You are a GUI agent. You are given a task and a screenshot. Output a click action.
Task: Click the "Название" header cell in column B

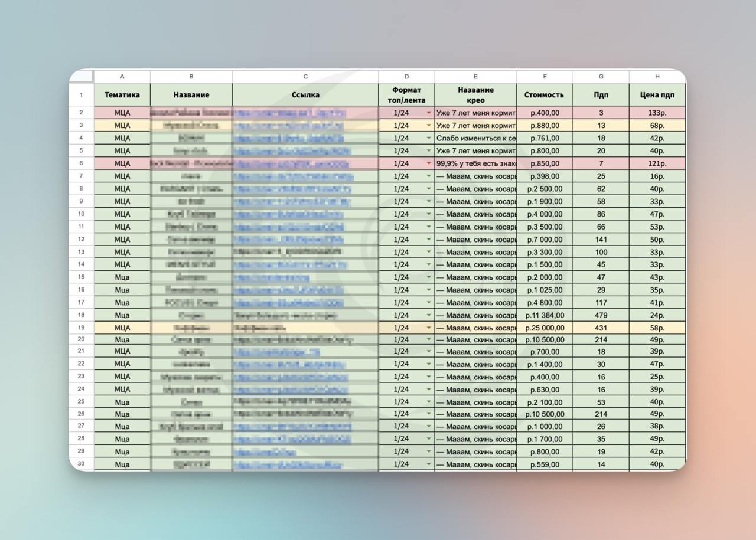coord(191,94)
